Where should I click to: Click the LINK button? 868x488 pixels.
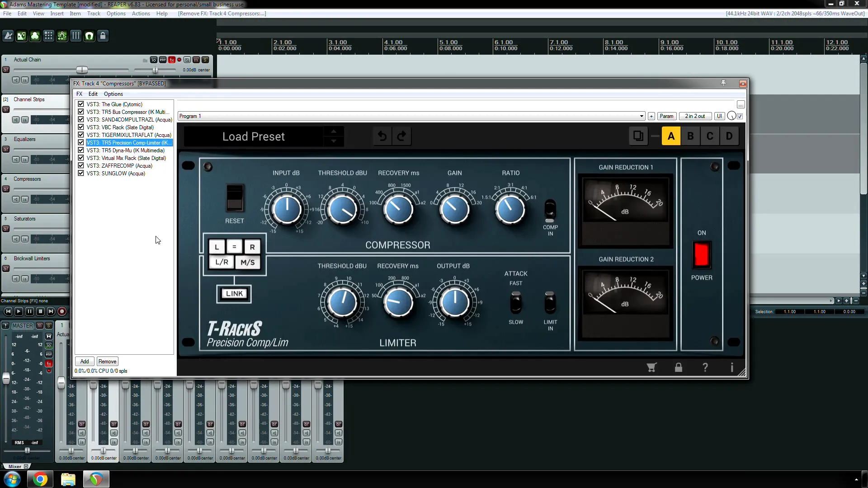pos(234,294)
